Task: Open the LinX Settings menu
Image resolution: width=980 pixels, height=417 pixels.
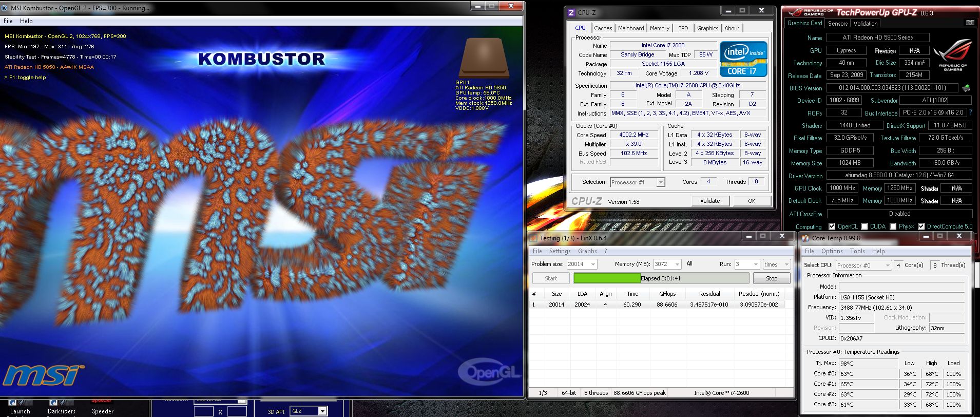Action: click(560, 251)
